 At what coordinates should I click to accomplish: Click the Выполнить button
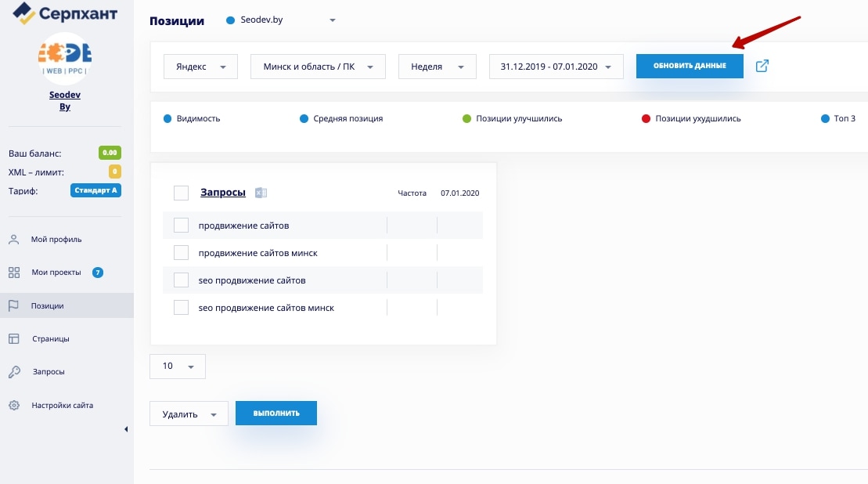point(276,413)
